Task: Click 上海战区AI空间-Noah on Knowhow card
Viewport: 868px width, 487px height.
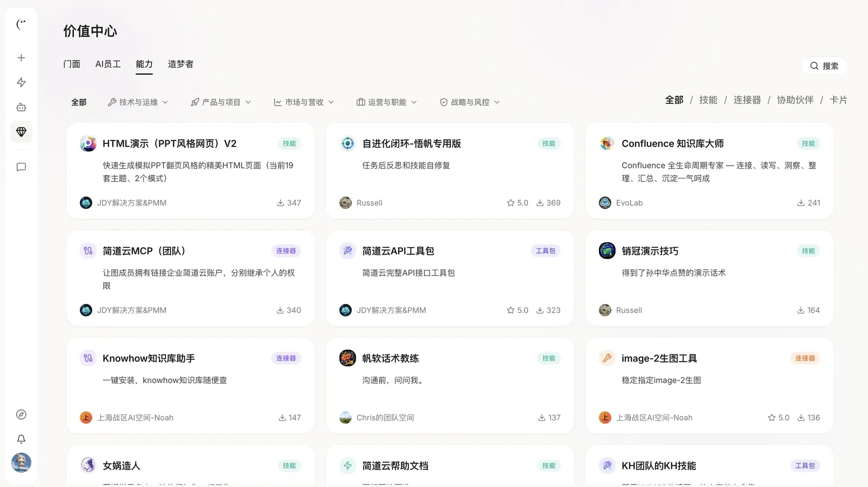Action: 136,417
